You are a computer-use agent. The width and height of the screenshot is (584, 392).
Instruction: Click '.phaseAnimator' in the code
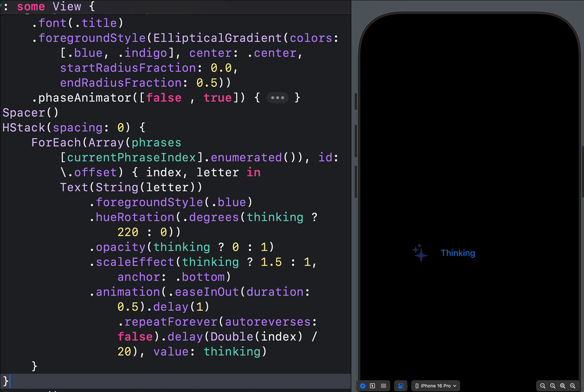point(81,98)
